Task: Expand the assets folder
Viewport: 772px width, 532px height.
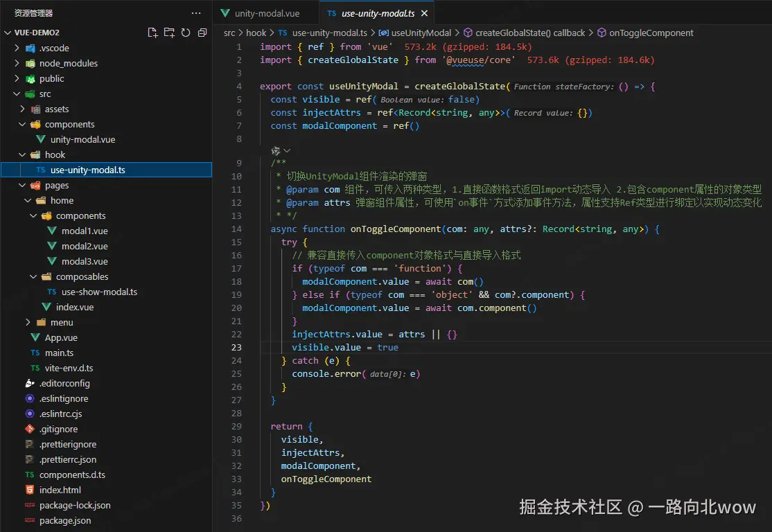Action: pyautogui.click(x=22, y=109)
